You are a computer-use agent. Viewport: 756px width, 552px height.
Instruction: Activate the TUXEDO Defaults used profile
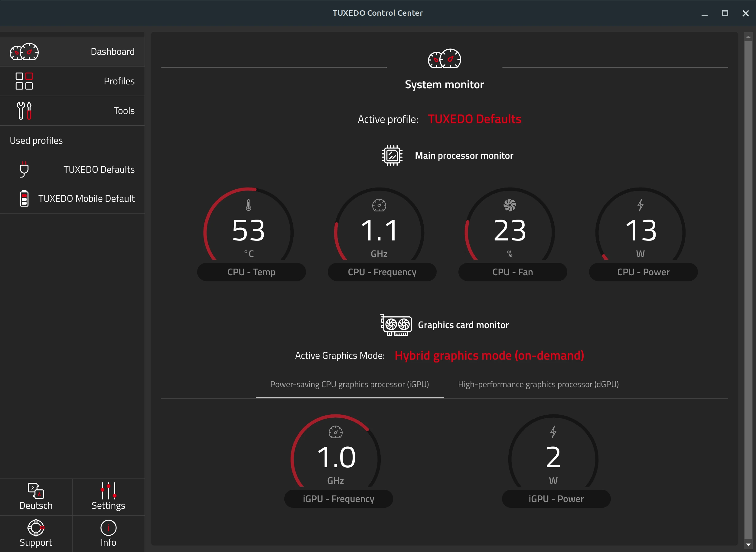pos(72,169)
